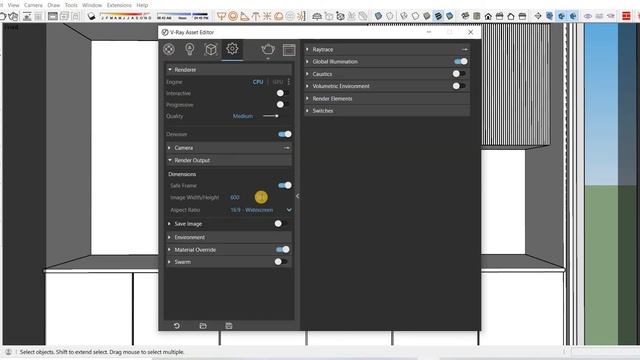Screen dimensions: 640x360
Task: Revert render settings to defaults icon
Action: 177,326
